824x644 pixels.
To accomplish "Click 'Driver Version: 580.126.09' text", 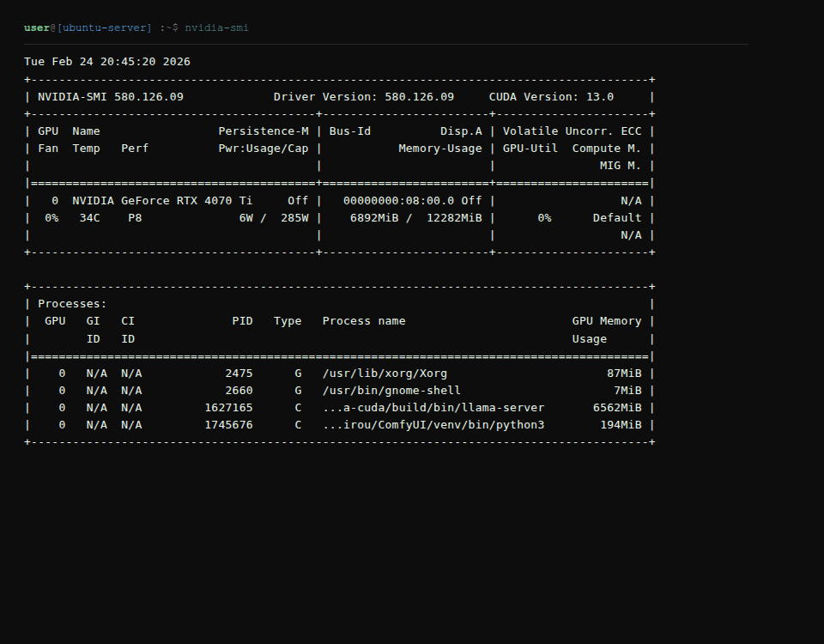I will coord(364,97).
